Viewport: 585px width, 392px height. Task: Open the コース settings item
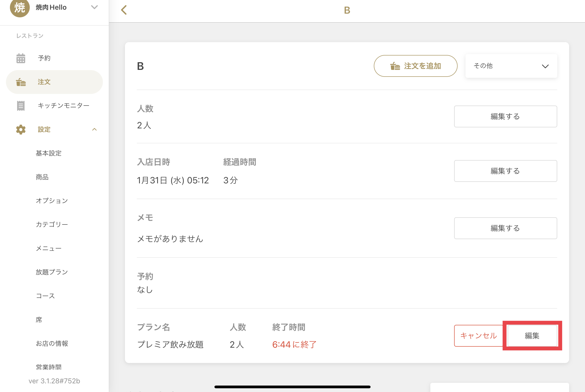click(x=45, y=296)
